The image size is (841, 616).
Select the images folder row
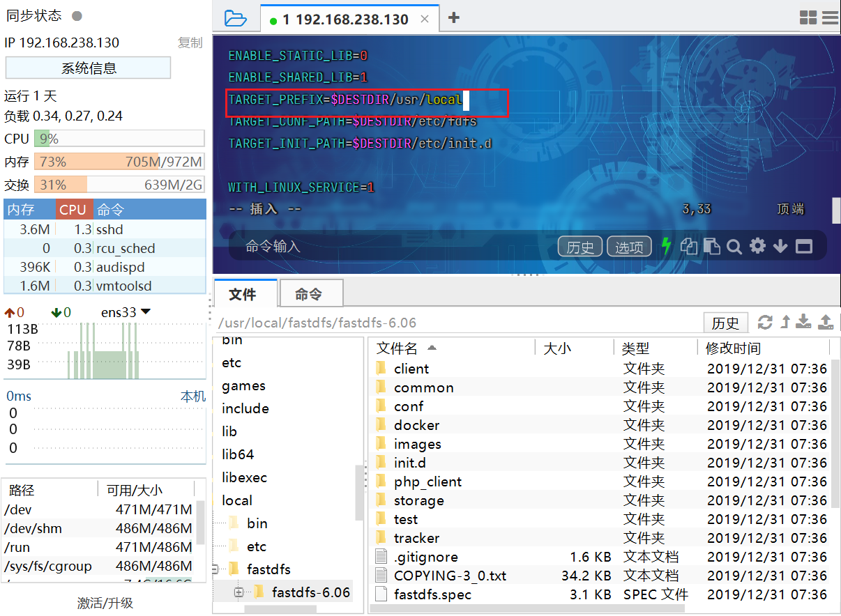coord(600,444)
